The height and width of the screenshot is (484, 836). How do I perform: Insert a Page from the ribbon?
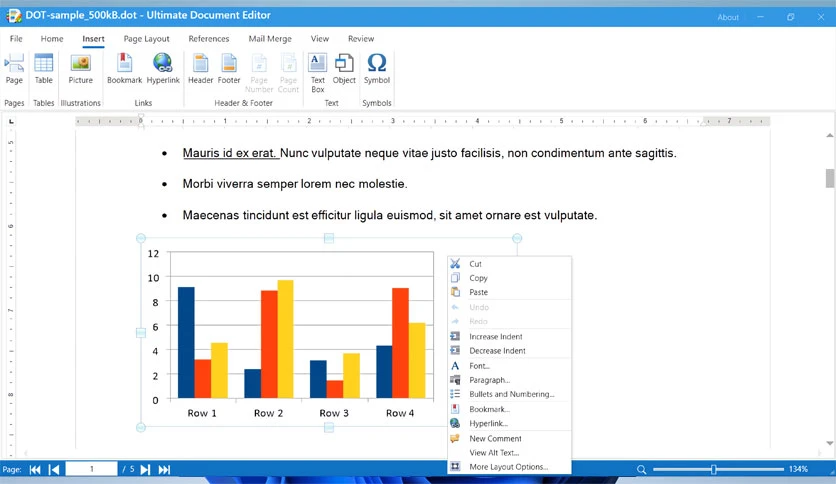coord(14,69)
